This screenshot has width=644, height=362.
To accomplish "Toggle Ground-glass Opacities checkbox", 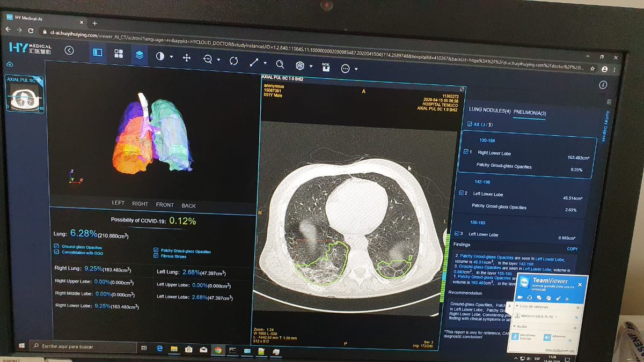I will [56, 247].
